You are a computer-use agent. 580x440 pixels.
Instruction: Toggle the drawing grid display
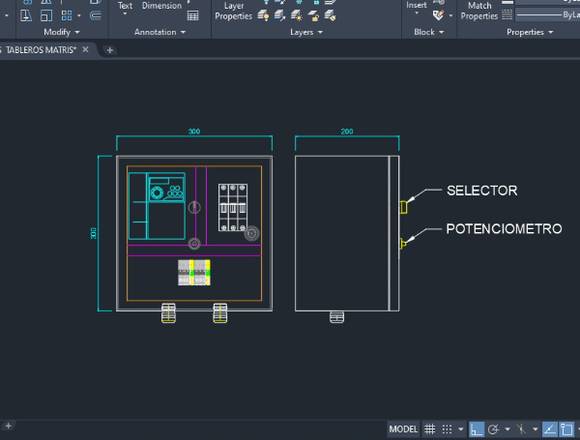point(429,429)
